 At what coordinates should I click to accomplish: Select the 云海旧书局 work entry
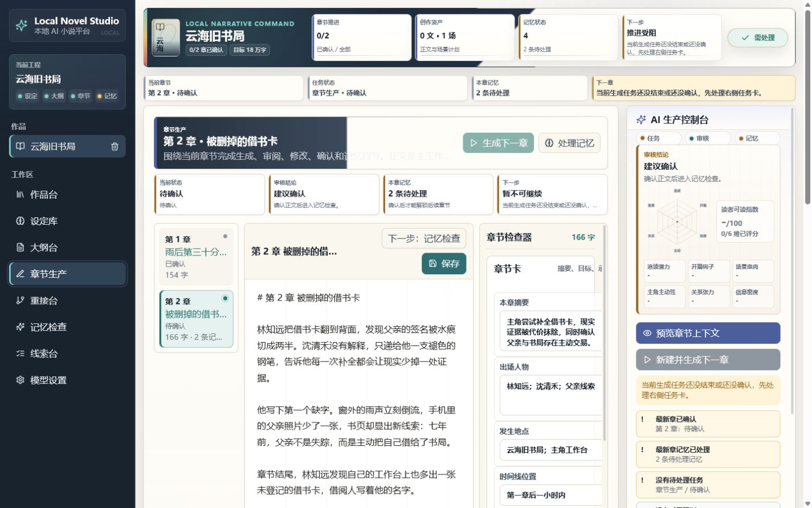coord(67,147)
